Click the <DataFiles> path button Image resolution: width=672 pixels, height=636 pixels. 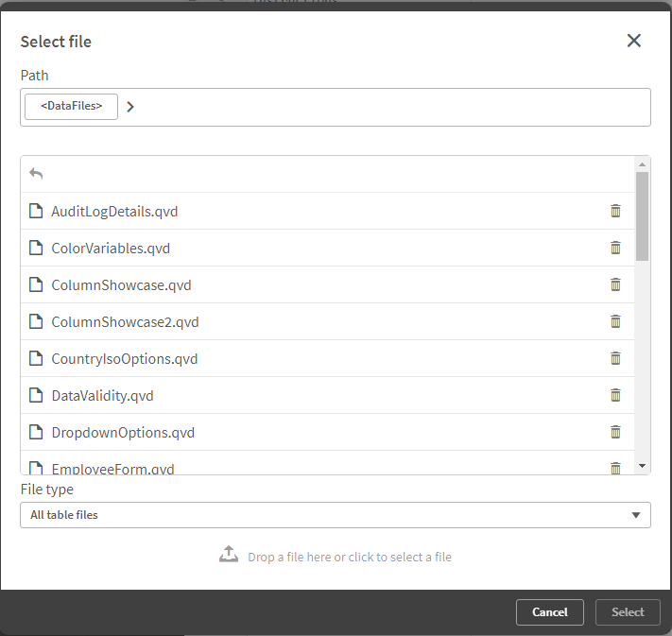(x=71, y=107)
